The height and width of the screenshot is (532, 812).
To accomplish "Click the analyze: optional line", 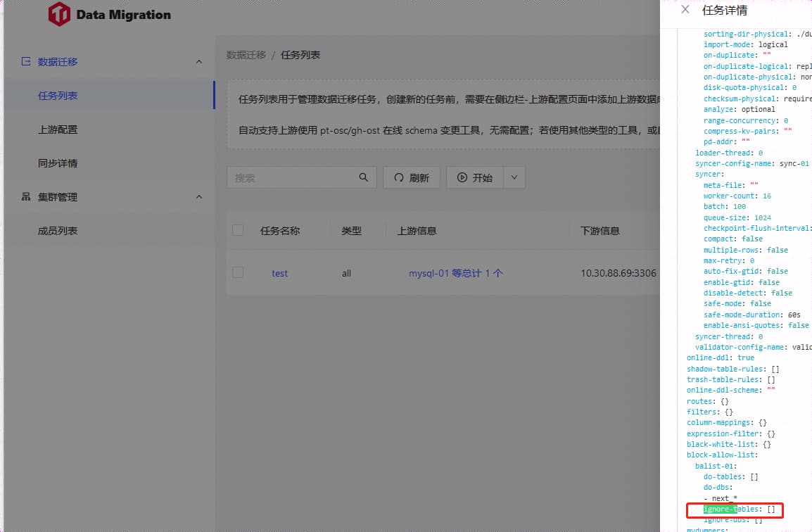I will 740,109.
